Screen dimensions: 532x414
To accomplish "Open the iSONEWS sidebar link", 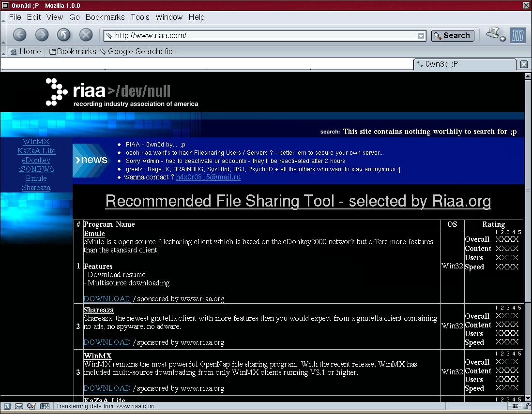I will point(36,169).
